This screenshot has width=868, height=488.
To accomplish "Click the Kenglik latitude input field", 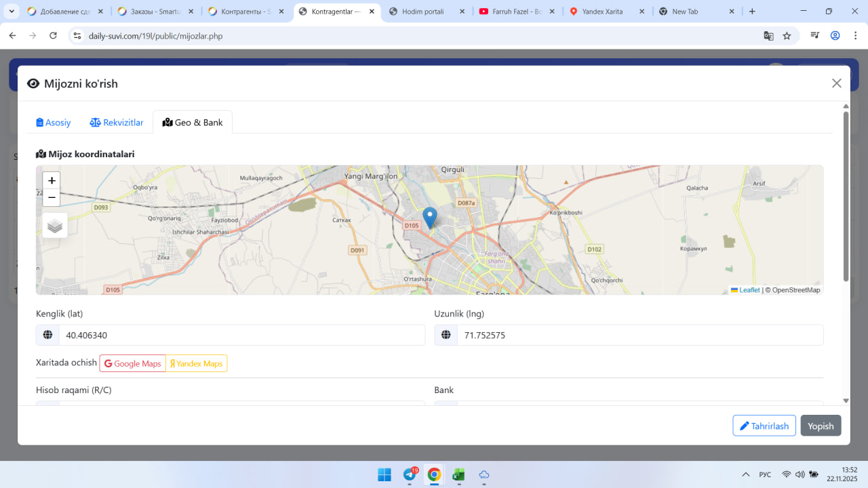I will coord(241,335).
